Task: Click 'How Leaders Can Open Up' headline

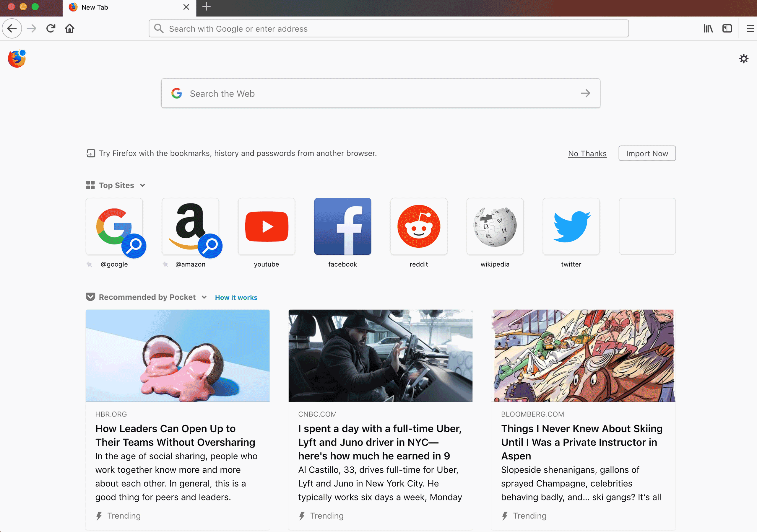Action: click(x=176, y=435)
